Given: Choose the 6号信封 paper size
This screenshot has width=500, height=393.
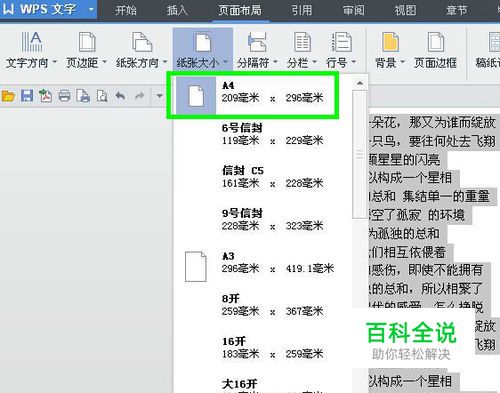Looking at the screenshot, I should pyautogui.click(x=263, y=134).
